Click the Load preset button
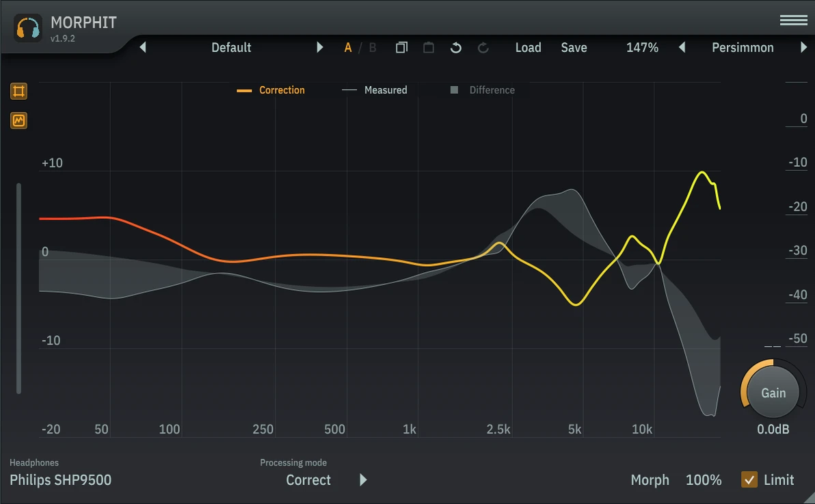Screen dimensions: 815x504 pos(528,48)
